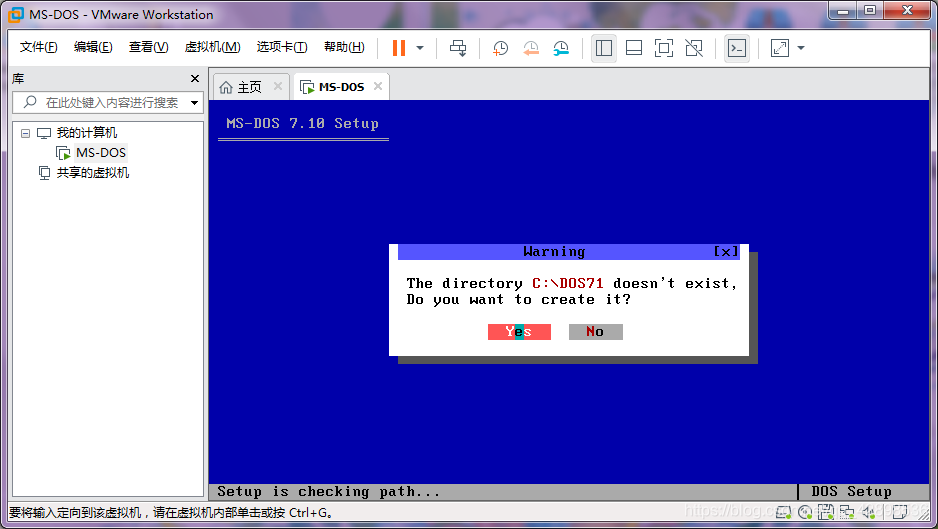Select the MS-DOS tab

pos(341,87)
